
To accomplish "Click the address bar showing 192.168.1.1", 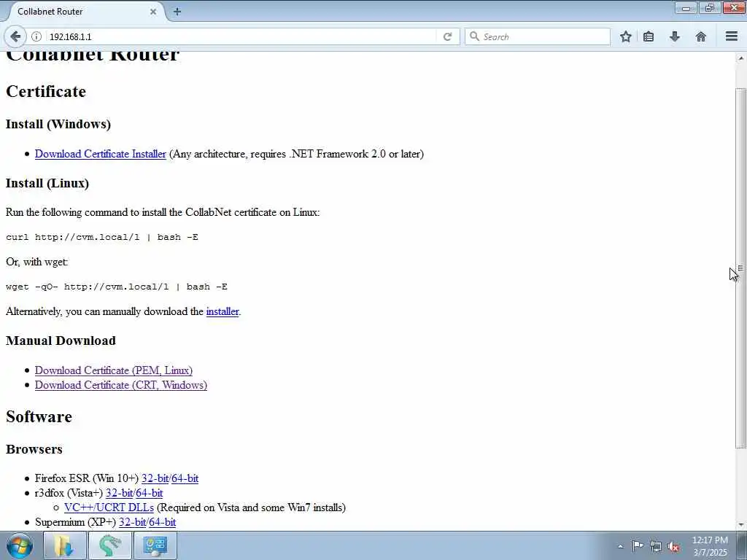I will point(241,36).
